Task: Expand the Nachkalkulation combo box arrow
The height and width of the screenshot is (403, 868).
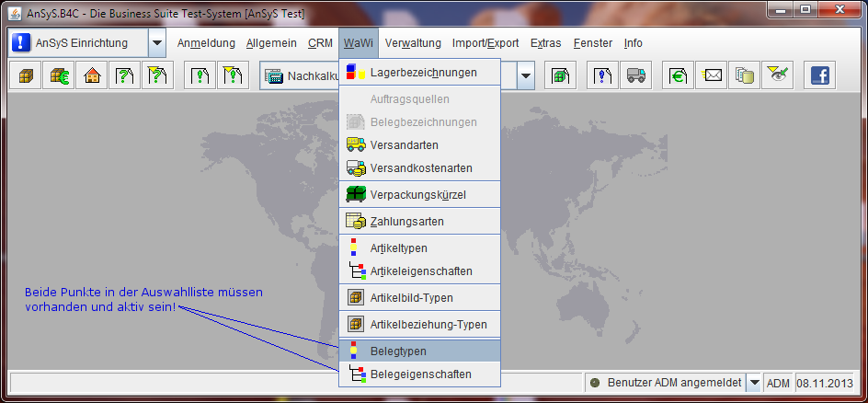Action: [525, 76]
